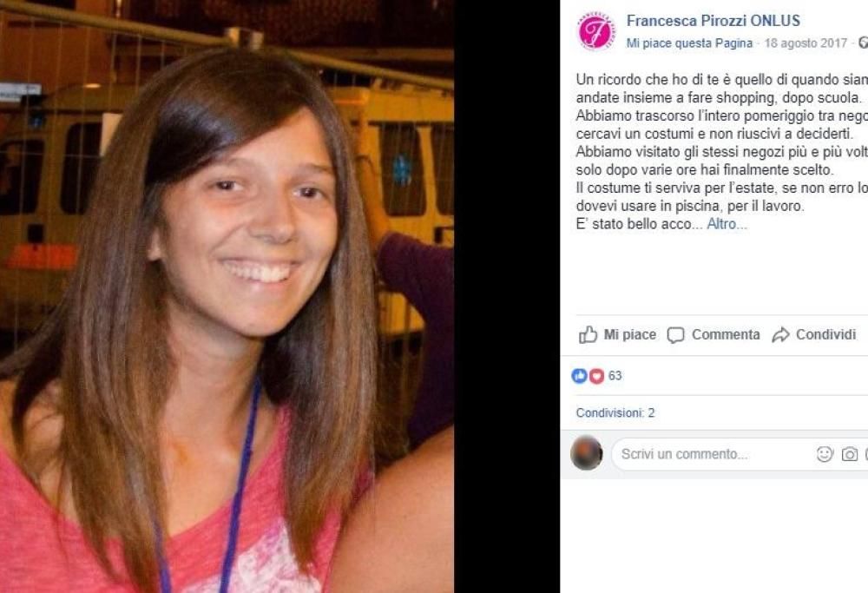Viewport: 868px width, 593px height.
Task: View Condivisioni: 2 shares list
Action: (x=615, y=413)
